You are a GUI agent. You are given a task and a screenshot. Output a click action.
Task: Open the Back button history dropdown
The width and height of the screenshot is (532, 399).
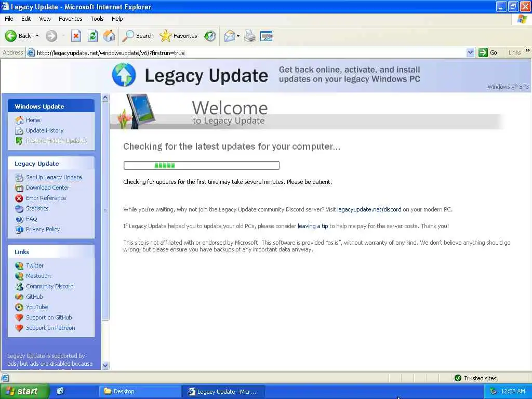coord(37,36)
